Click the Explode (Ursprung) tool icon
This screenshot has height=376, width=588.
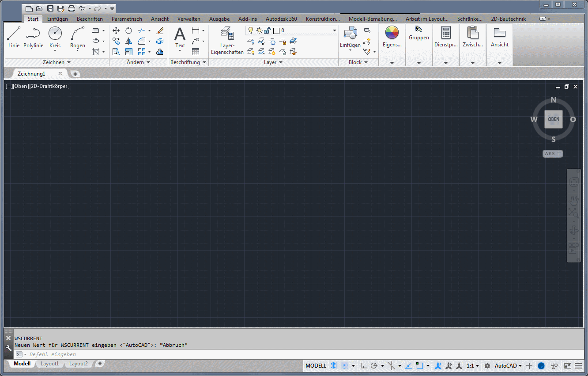(x=160, y=41)
